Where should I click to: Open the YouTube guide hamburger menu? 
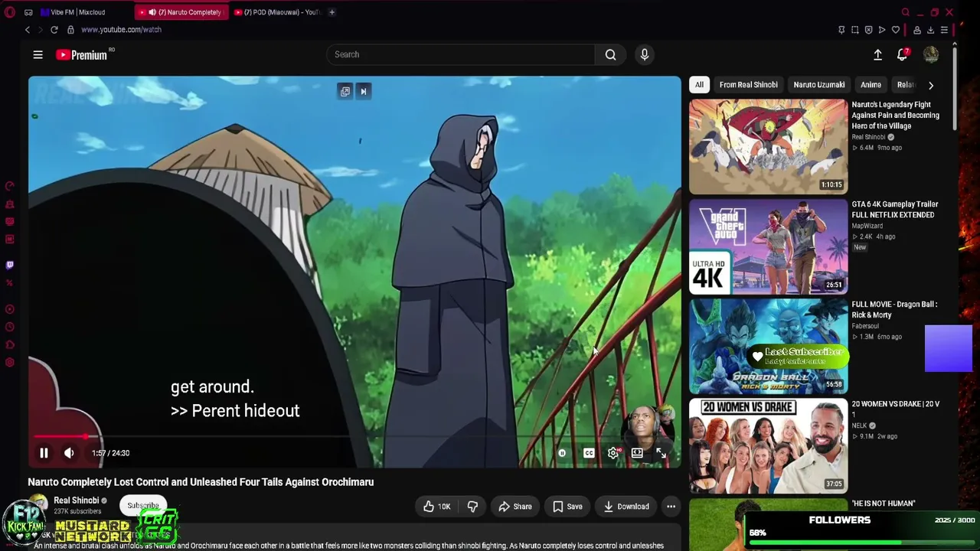pyautogui.click(x=38, y=54)
